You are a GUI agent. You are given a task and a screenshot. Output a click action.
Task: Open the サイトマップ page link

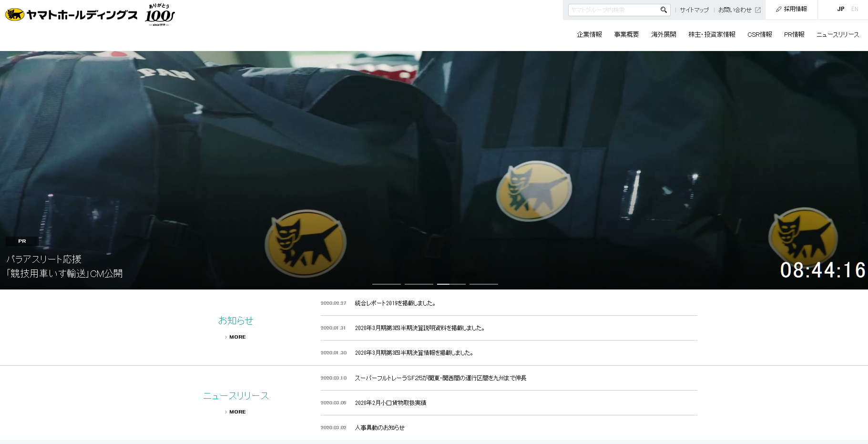[x=694, y=10]
